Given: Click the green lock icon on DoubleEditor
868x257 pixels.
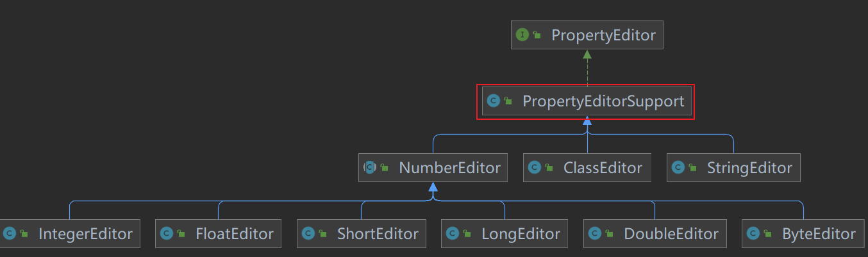Looking at the screenshot, I should tap(609, 235).
